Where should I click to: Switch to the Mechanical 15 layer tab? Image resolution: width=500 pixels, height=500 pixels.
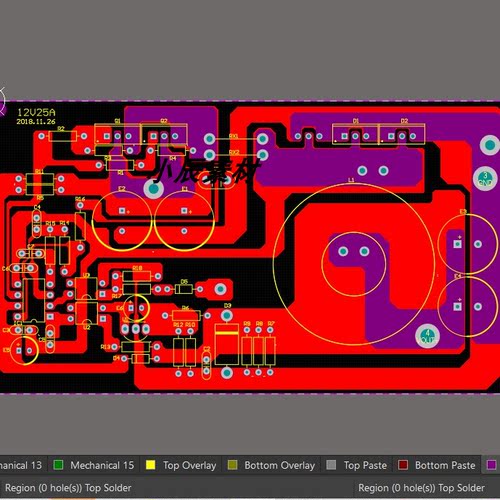[94, 465]
